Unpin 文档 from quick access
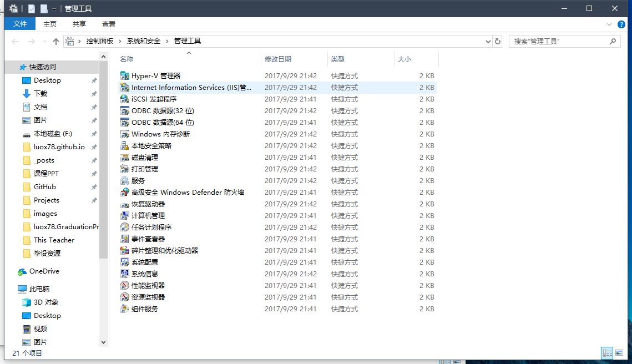Viewport: 632px width, 364px height. coord(94,107)
